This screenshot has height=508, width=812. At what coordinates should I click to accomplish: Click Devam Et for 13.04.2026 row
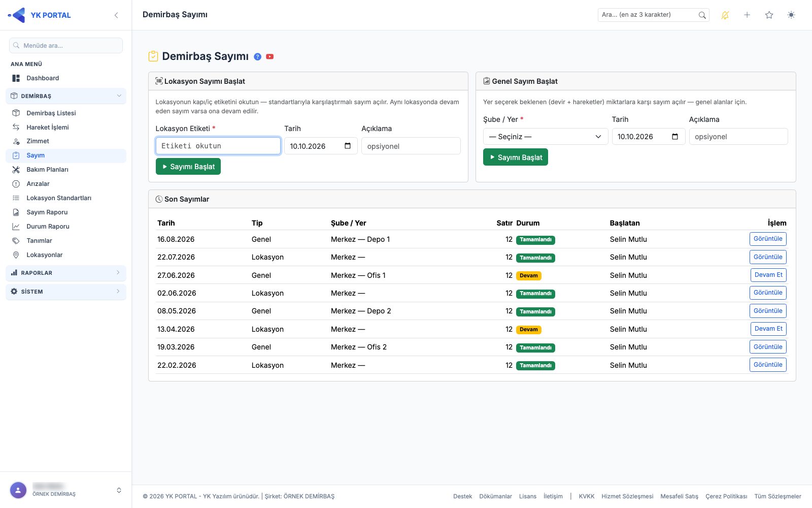coord(768,329)
